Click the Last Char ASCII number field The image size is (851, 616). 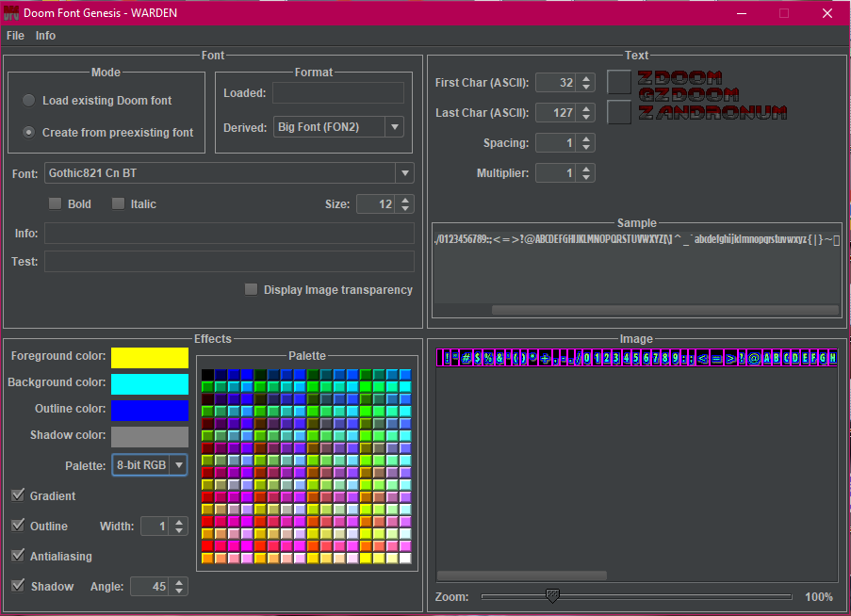(x=557, y=113)
